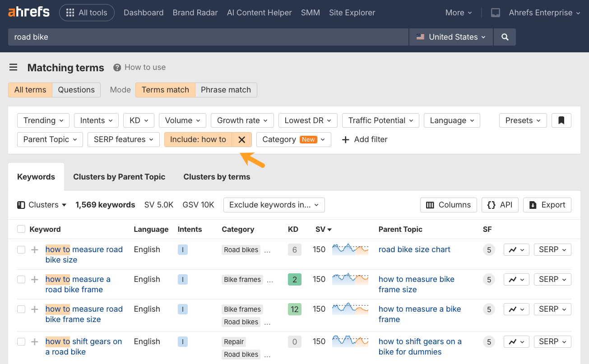
Task: Open the United States country selector
Action: pyautogui.click(x=450, y=37)
